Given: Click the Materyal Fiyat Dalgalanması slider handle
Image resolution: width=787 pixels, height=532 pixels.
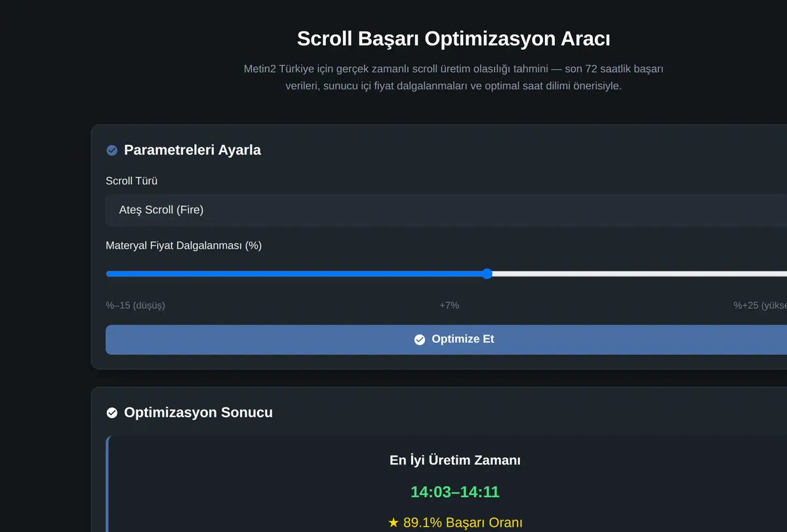Looking at the screenshot, I should tap(487, 274).
